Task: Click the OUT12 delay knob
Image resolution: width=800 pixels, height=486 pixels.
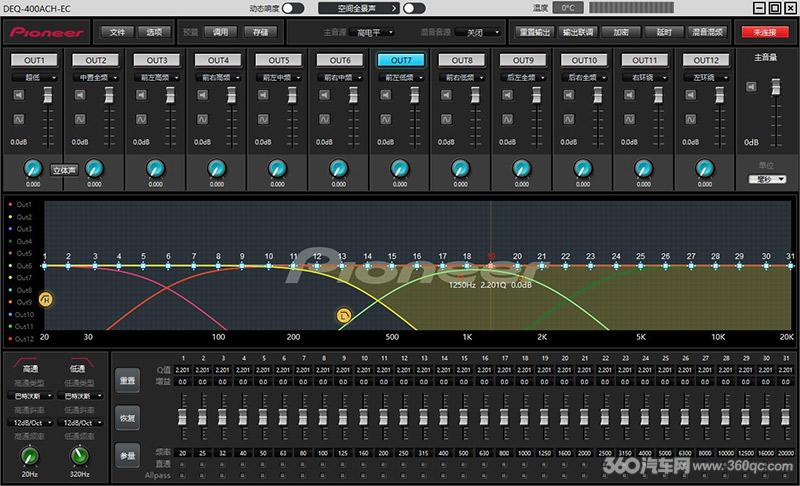Action: pos(705,168)
